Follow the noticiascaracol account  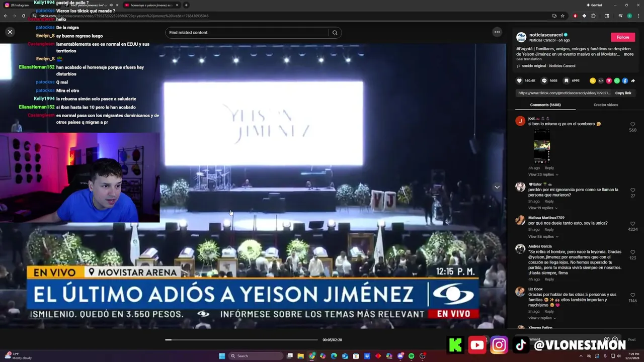coord(623,37)
